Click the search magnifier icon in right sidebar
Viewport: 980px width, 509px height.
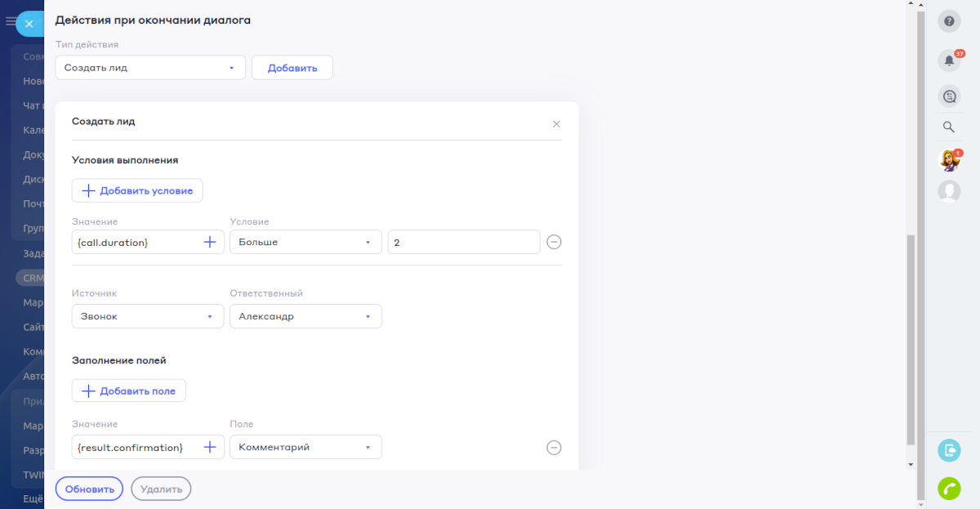[949, 127]
